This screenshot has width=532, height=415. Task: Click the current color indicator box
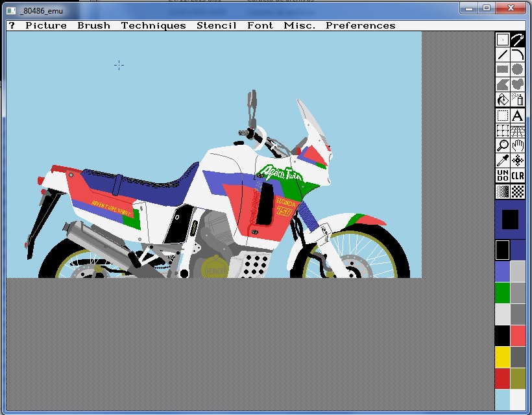pos(510,220)
